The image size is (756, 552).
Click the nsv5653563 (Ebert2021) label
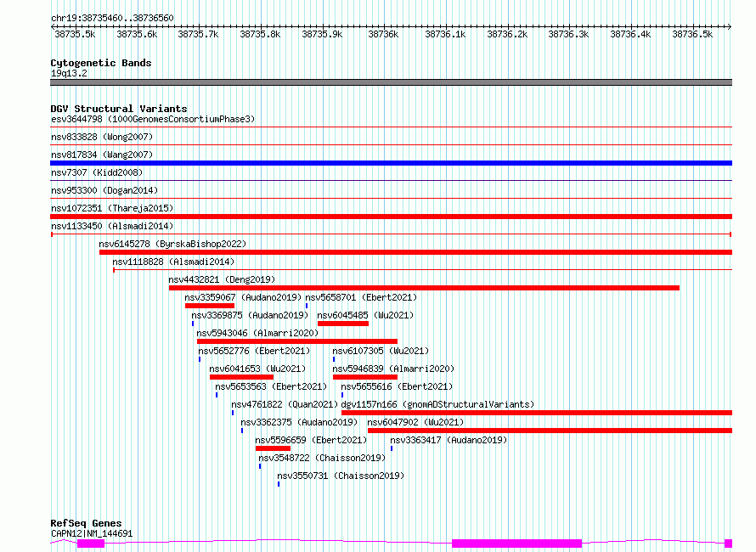(271, 386)
